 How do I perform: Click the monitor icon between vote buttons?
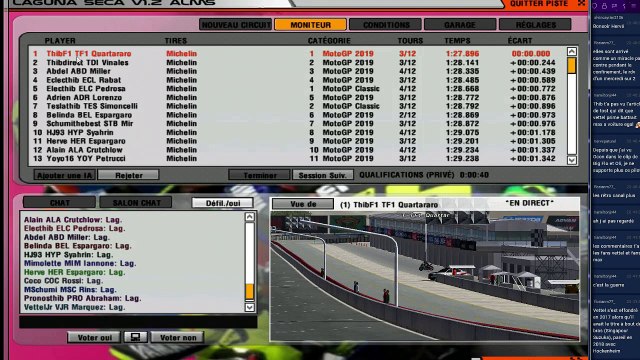click(x=136, y=337)
